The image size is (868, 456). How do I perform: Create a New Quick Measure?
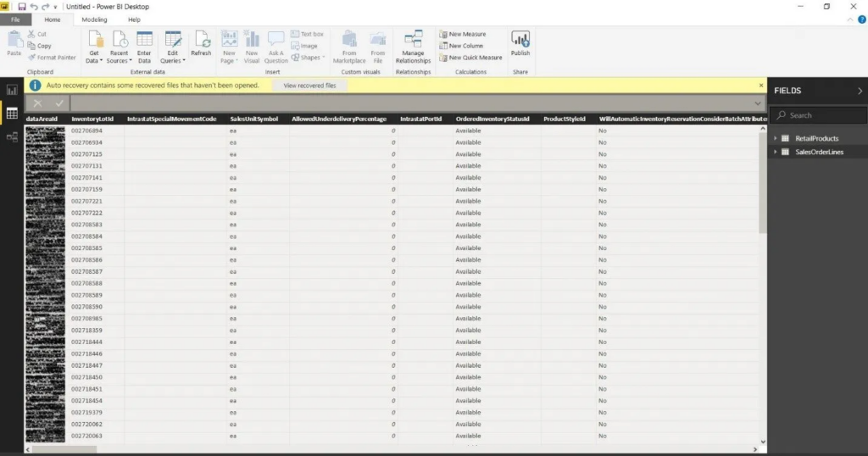[470, 58]
